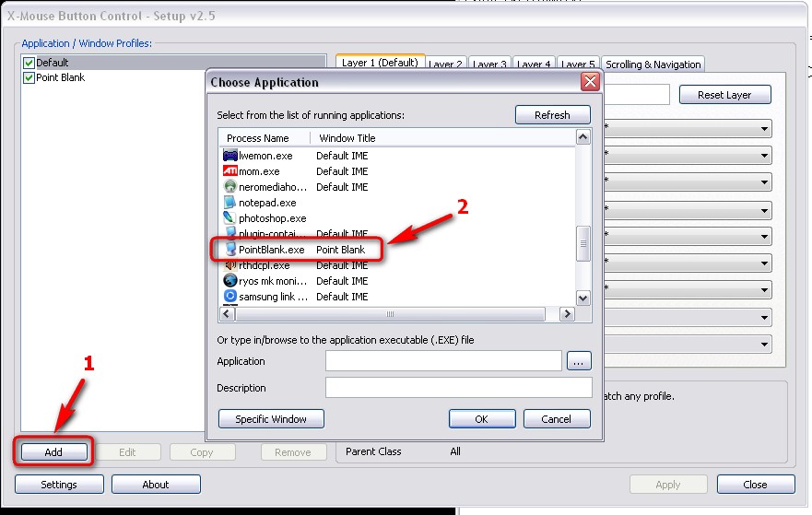Select the Point Blank profile entry

click(x=61, y=77)
